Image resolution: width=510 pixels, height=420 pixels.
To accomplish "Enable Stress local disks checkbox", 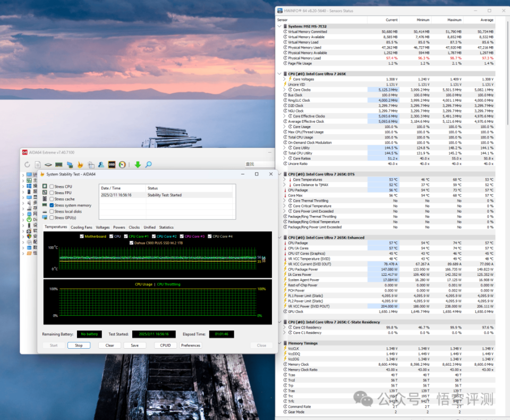I will point(52,211).
